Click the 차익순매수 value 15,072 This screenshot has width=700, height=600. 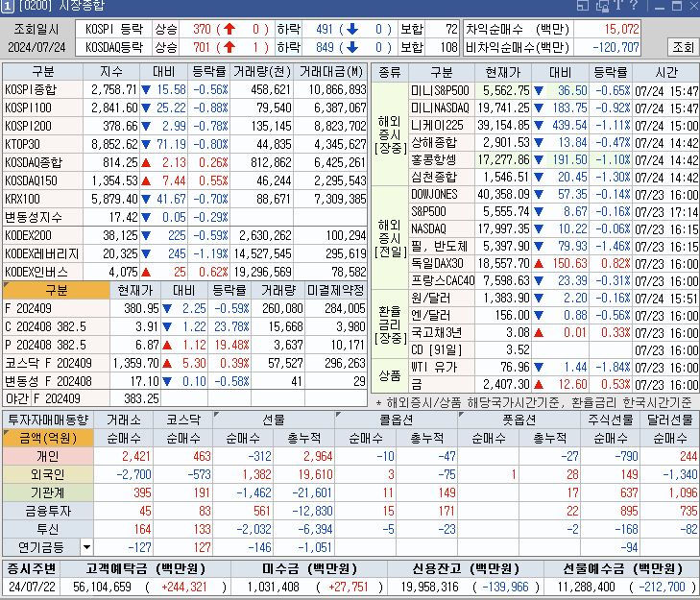(x=621, y=30)
